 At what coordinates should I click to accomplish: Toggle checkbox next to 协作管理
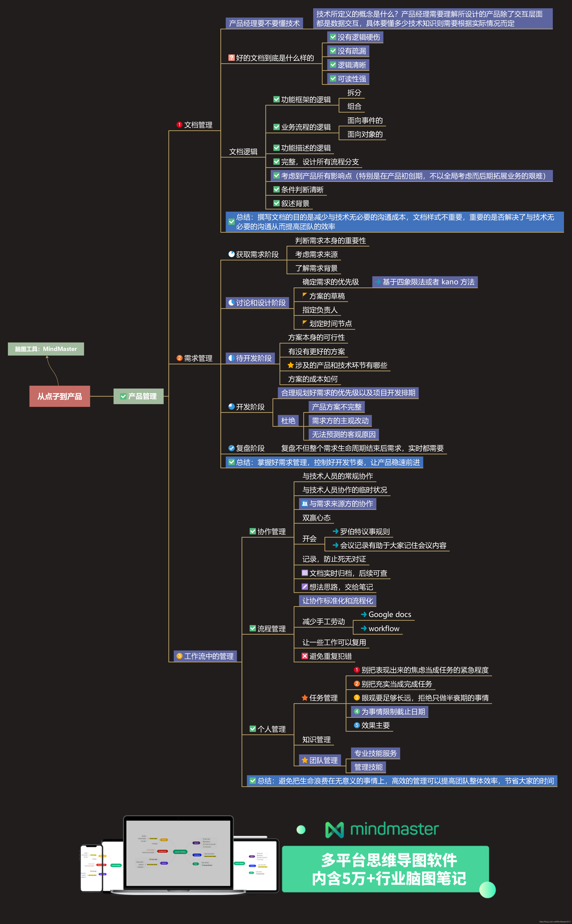click(x=253, y=531)
